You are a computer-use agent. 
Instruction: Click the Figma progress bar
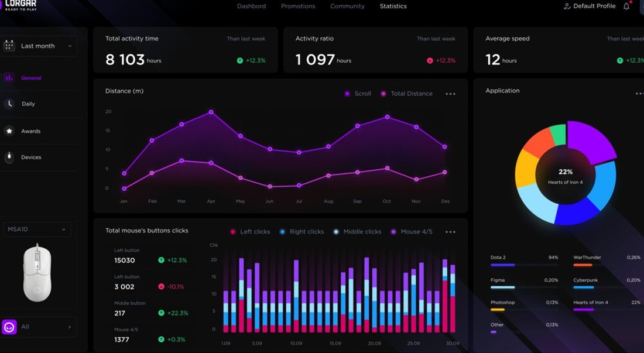click(x=524, y=287)
